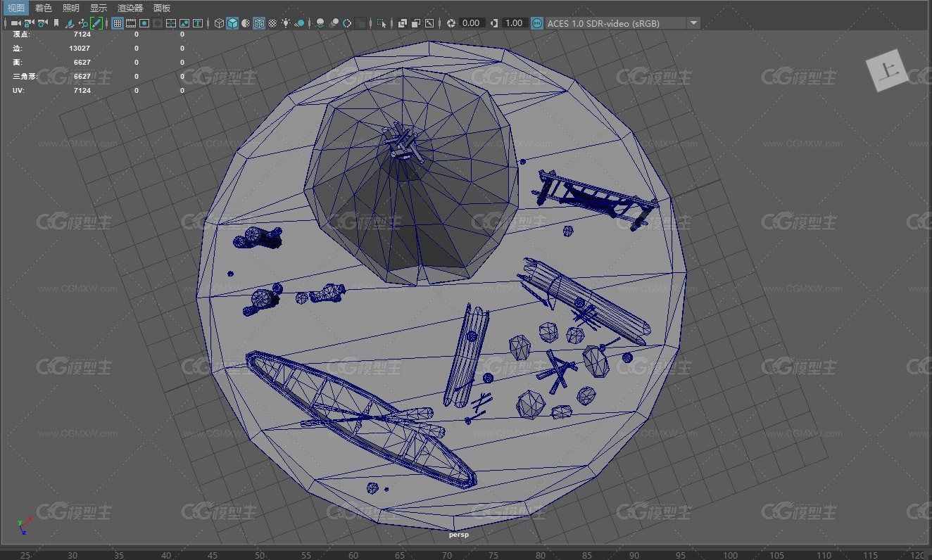Viewport: 932px width, 560px height.
Task: Toggle the Use Default Material icon
Action: tap(246, 23)
